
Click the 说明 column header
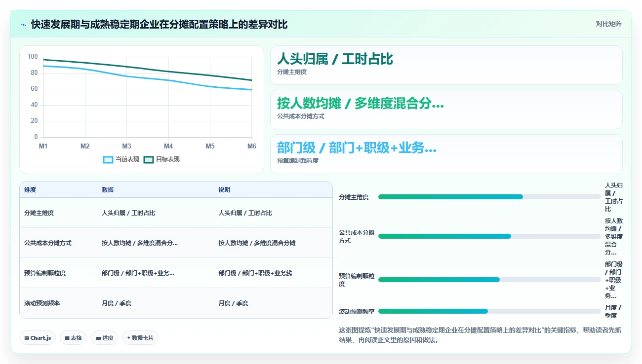[225, 190]
